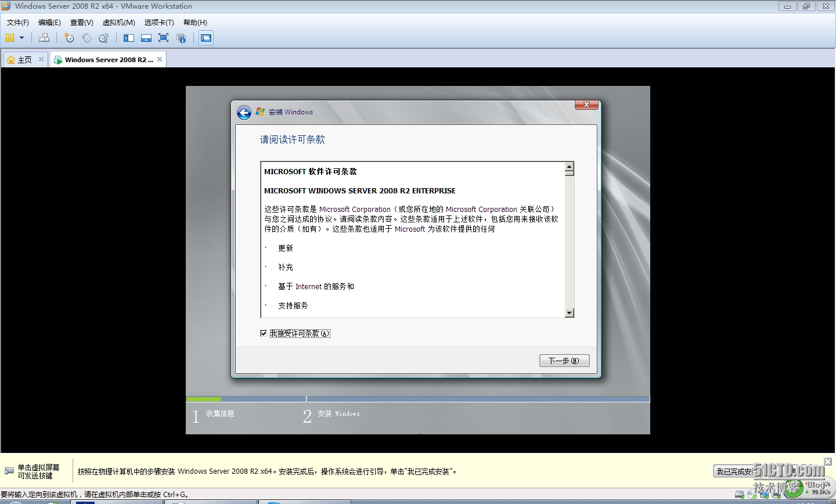
Task: Click the 基于 Internet 的服务和 item
Action: click(316, 286)
